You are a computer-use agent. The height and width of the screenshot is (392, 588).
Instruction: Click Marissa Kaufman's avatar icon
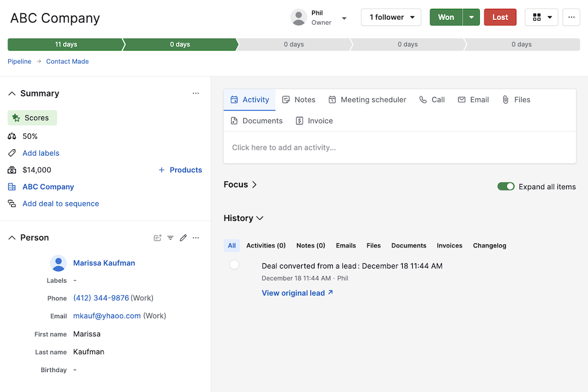pos(58,263)
